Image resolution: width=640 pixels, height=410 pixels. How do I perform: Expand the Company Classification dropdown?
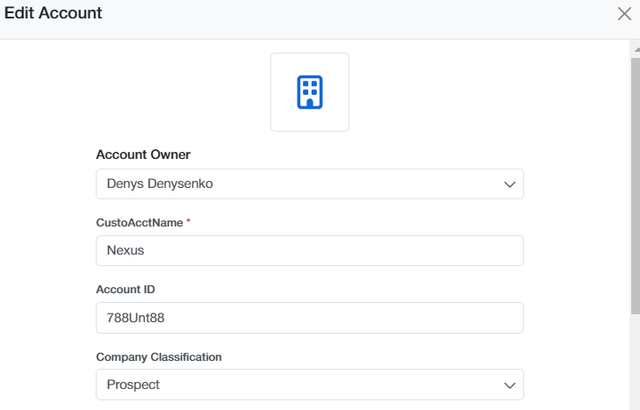[310, 385]
